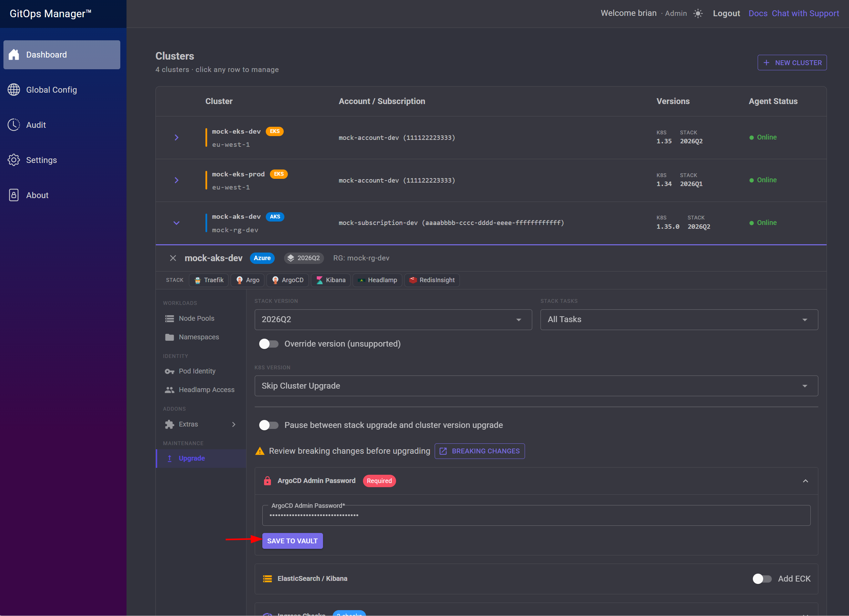Open the Traefik stack shortcut
This screenshot has height=616, width=849.
[x=209, y=280]
